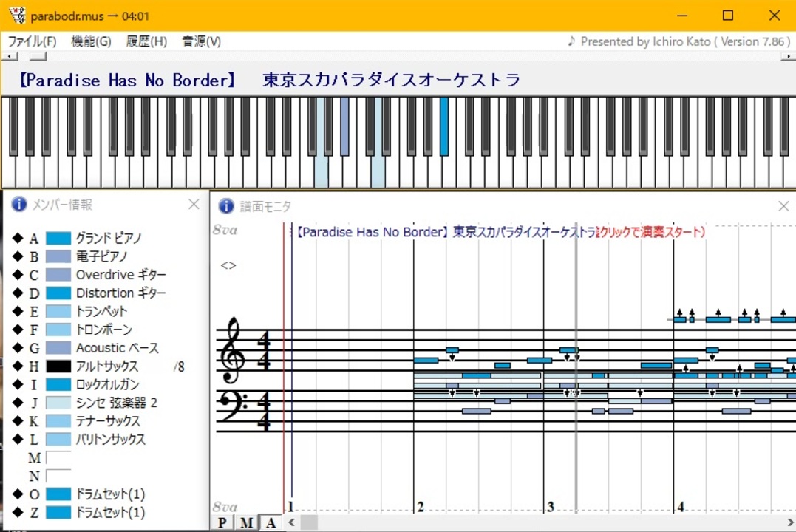Switch to the P view tab
The image size is (796, 532).
pos(222,522)
